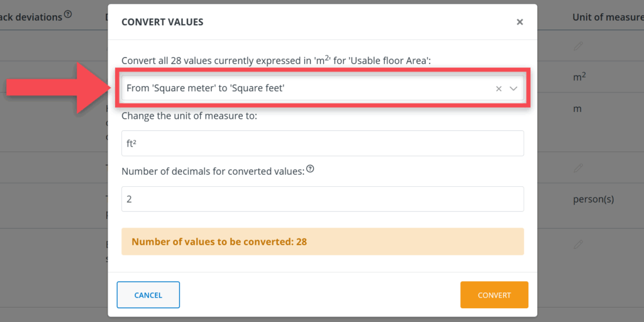The height and width of the screenshot is (322, 644).
Task: Show help for number of decimals
Action: (x=310, y=169)
